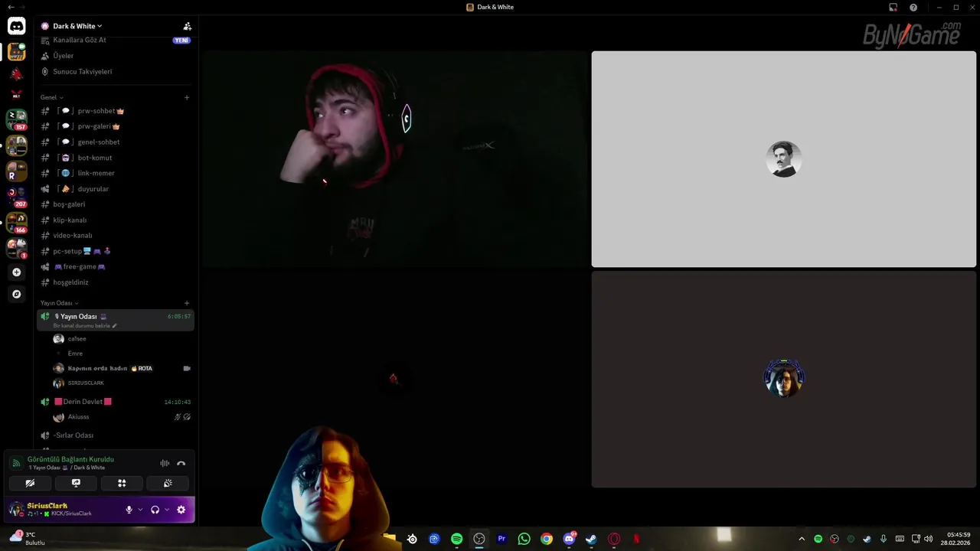Open Sunucu Takviyeleri
The image size is (980, 551).
[115, 71]
